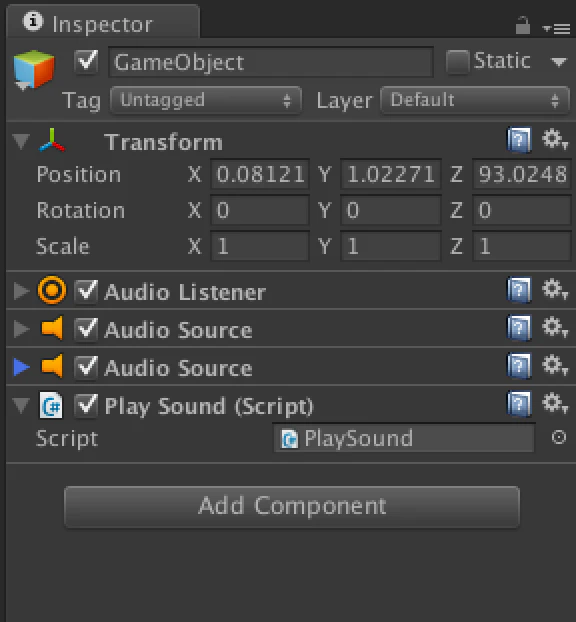This screenshot has width=576, height=622.
Task: Enable the Static checkbox
Action: 457,61
